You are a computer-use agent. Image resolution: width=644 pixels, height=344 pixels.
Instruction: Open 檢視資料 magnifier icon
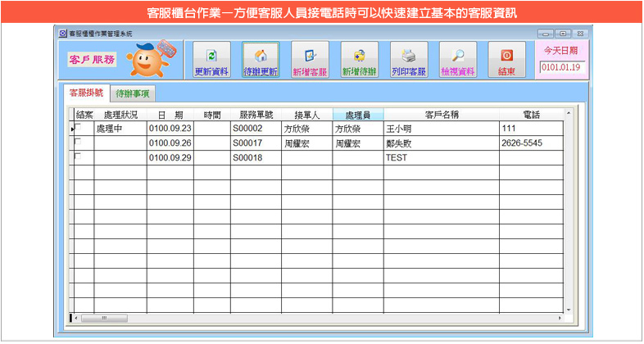click(x=457, y=60)
